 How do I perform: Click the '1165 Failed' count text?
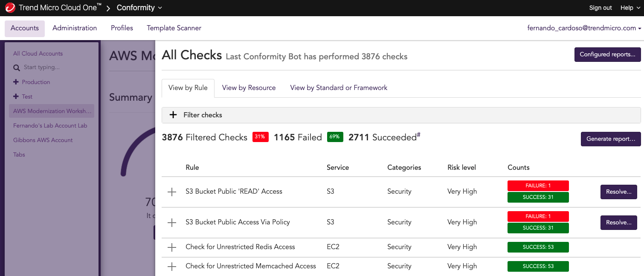click(298, 137)
